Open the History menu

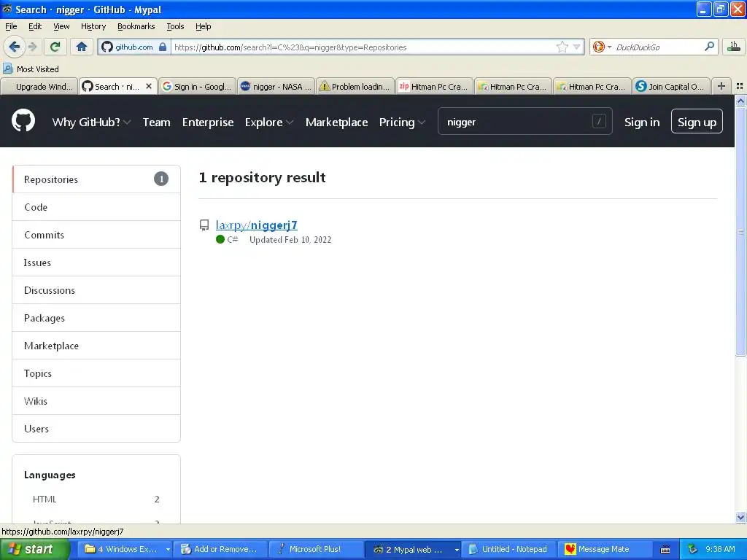(93, 26)
